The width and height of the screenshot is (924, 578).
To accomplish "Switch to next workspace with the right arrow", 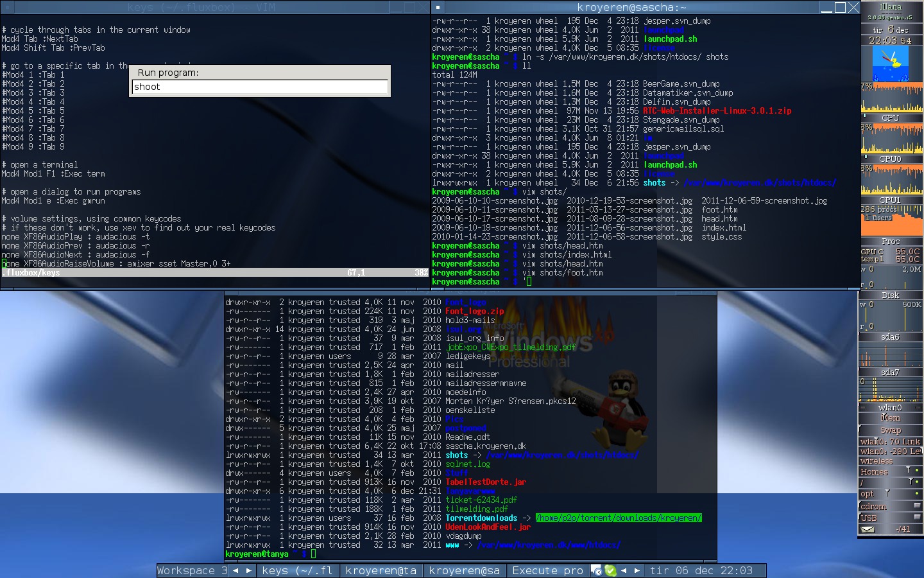I will pos(248,570).
